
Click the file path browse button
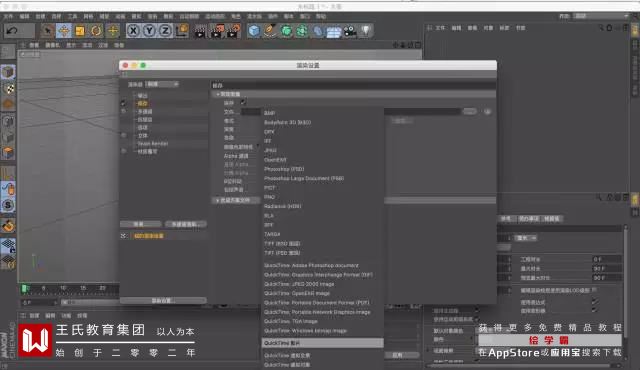coord(469,111)
